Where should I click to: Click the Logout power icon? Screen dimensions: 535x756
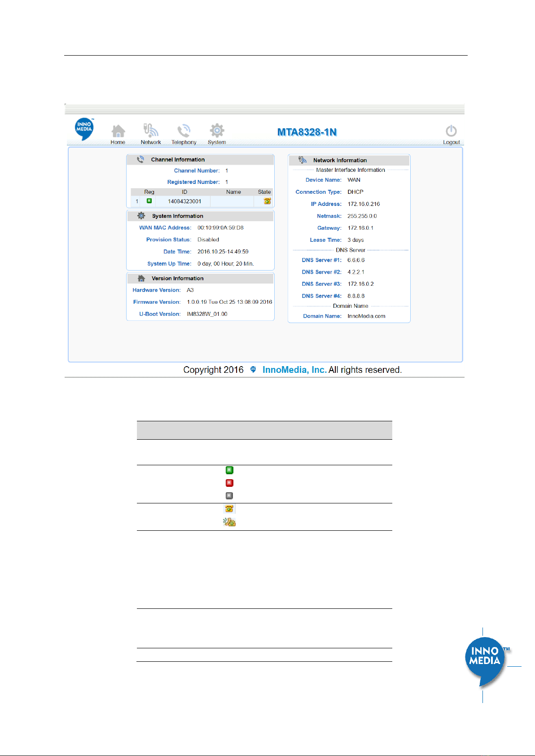(x=451, y=131)
